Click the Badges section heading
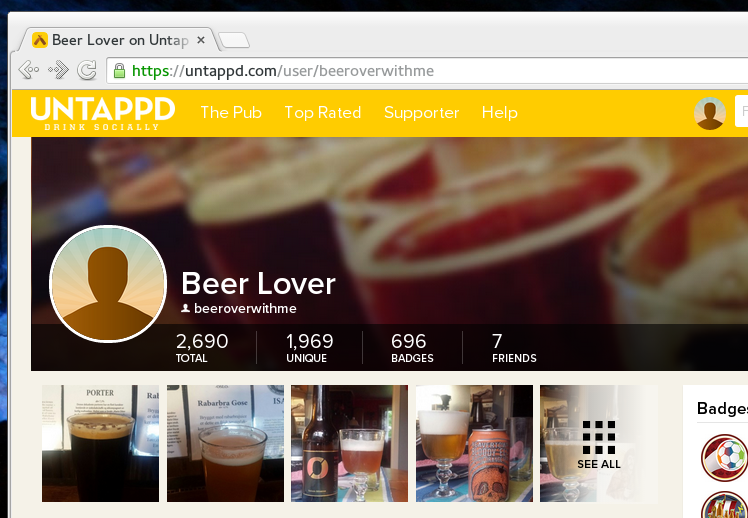This screenshot has width=748, height=518. [722, 408]
